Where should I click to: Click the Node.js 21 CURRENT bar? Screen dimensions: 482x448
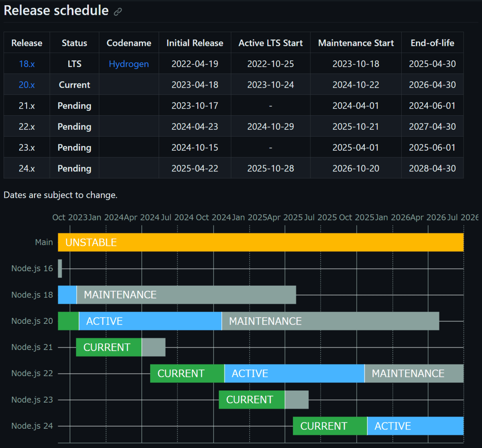[109, 347]
